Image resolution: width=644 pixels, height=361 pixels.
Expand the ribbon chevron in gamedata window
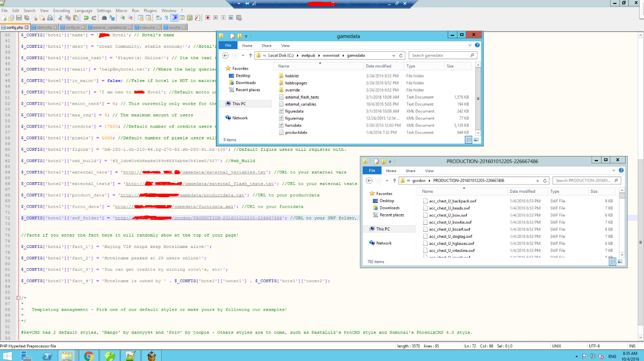pos(470,45)
